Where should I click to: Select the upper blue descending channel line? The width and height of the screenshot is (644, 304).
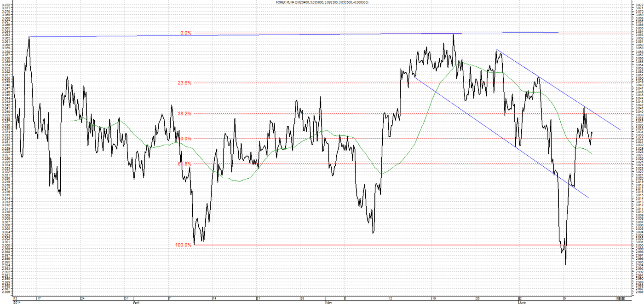[x=558, y=89]
